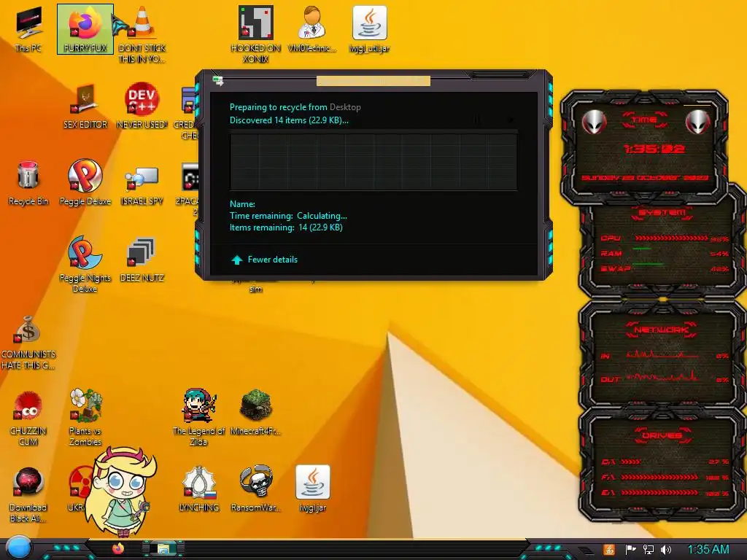Select the VLC cone shortcut on desktop
Screen dimensions: 747x560
point(142,34)
